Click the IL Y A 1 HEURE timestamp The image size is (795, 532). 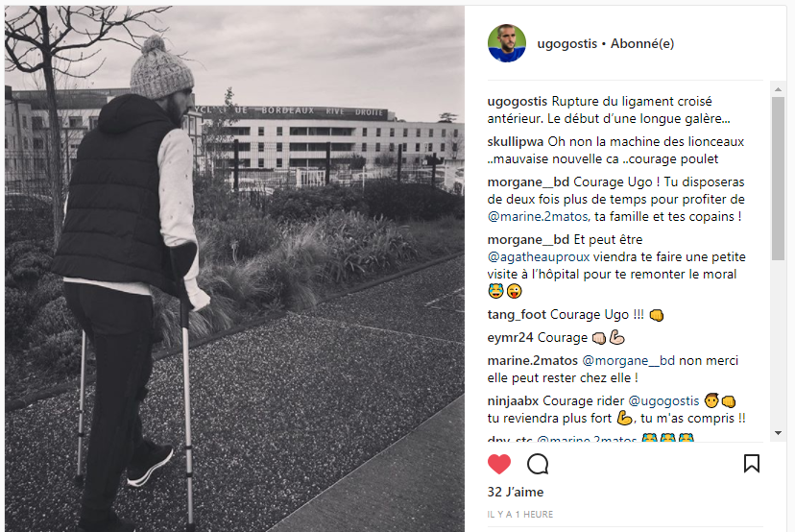point(520,515)
